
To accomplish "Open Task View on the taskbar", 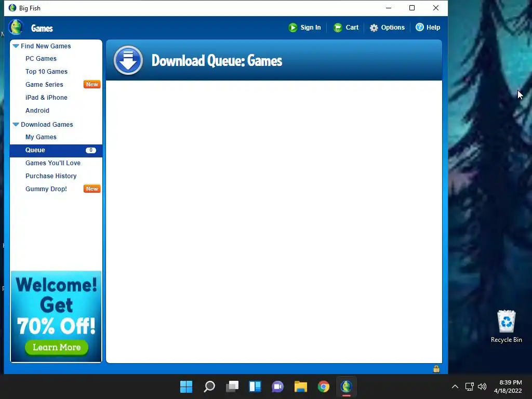I will tap(232, 387).
